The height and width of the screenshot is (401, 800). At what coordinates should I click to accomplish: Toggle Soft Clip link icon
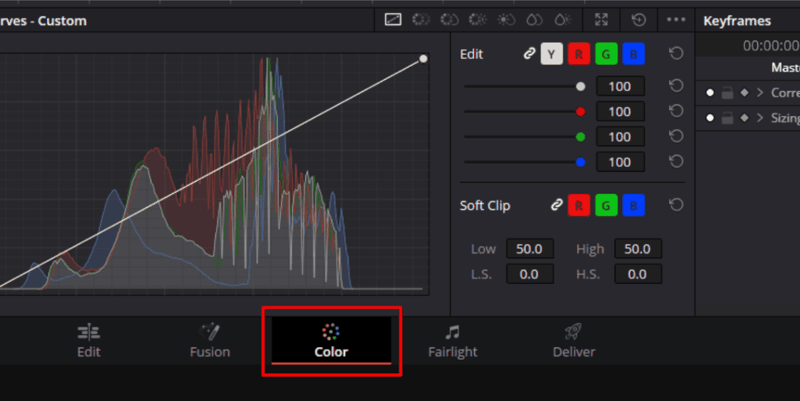click(x=557, y=205)
